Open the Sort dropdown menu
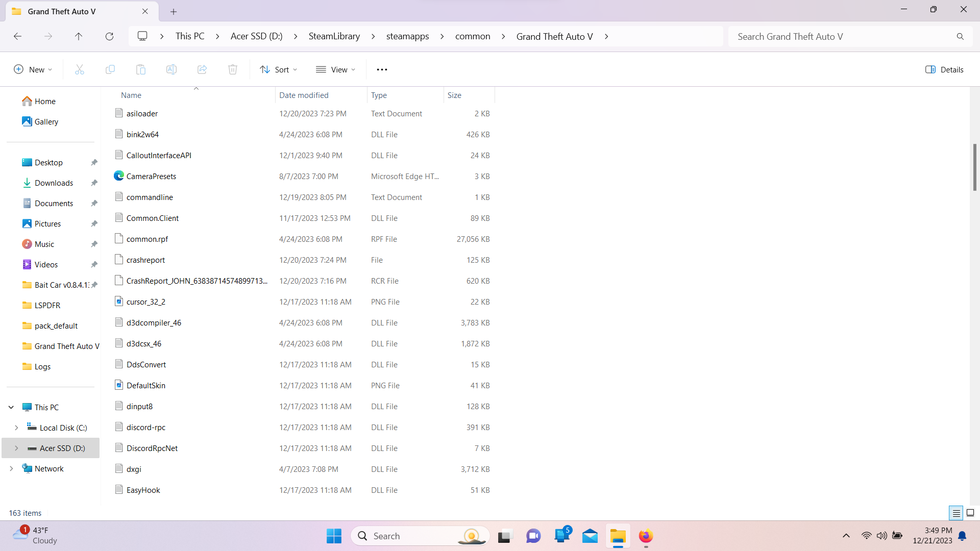 [x=278, y=69]
